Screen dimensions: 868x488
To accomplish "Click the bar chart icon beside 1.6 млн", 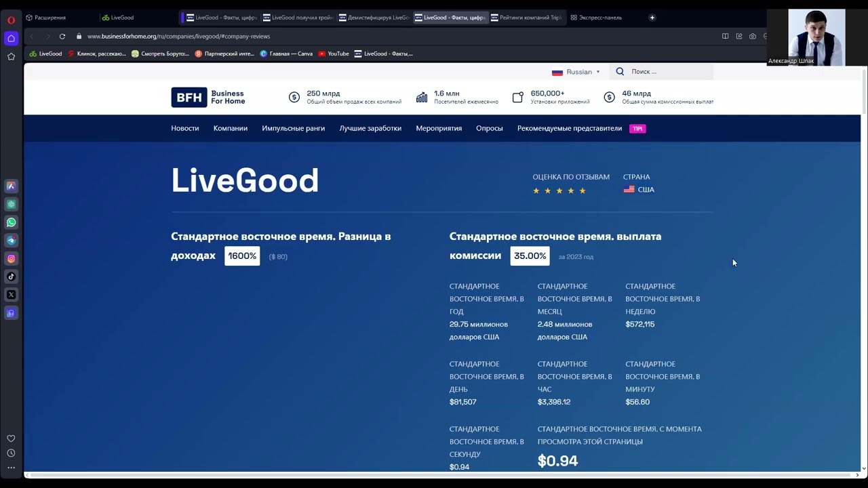I will [x=422, y=98].
